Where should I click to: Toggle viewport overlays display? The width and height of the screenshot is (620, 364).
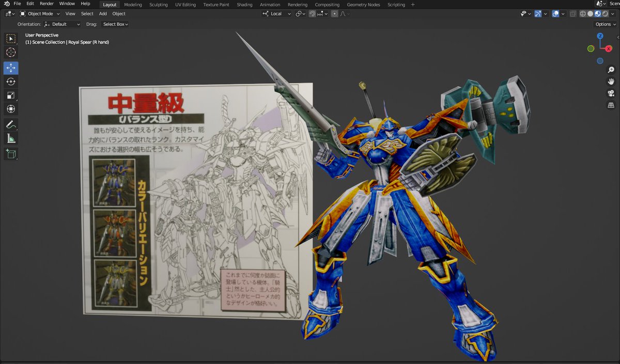(x=555, y=14)
